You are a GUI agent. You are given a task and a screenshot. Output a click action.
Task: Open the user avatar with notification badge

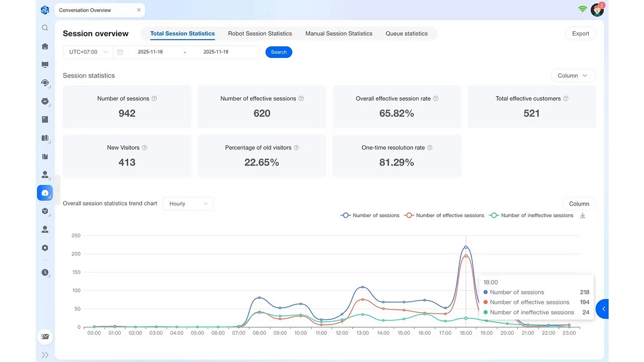click(597, 10)
